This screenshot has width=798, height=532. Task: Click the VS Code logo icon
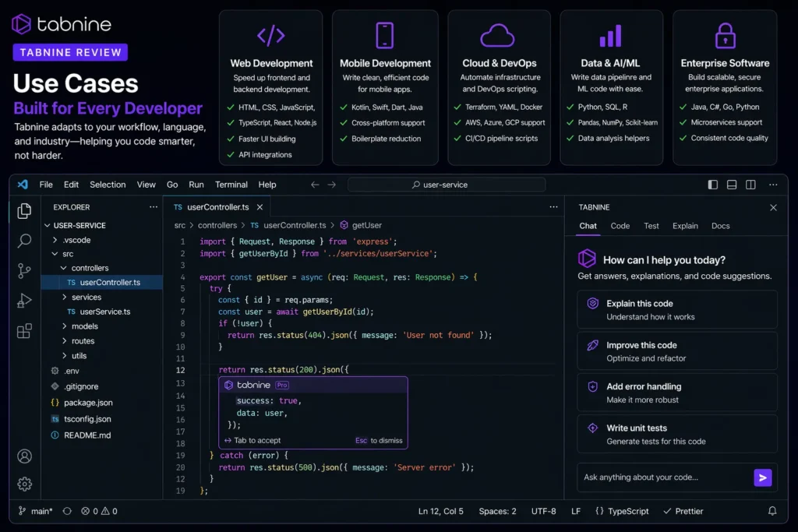[23, 184]
